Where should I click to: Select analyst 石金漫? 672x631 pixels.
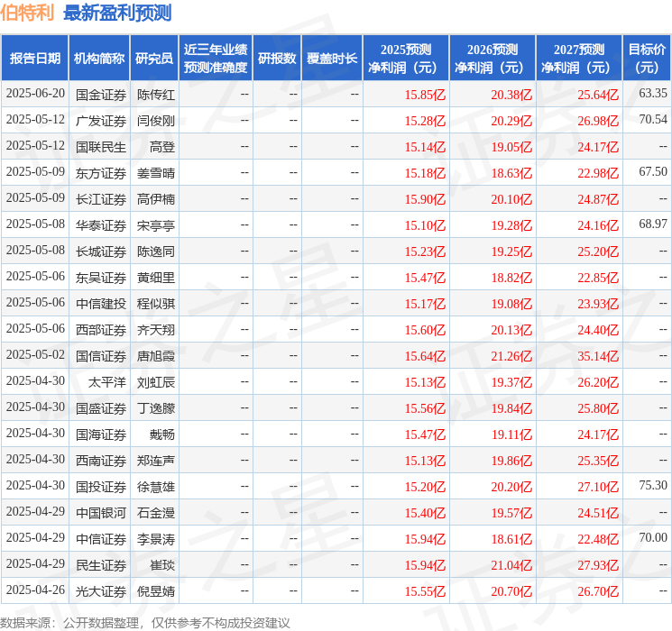point(156,513)
